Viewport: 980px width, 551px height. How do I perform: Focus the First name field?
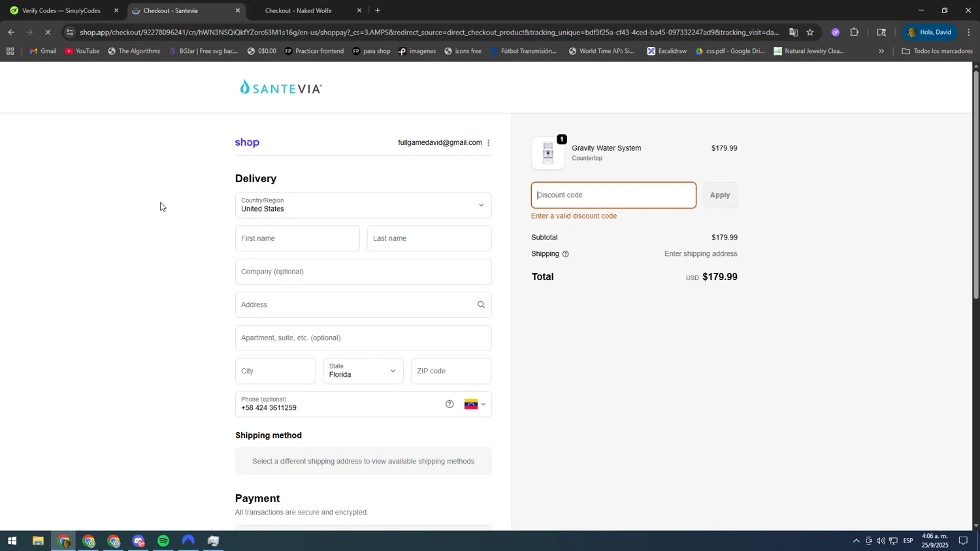click(297, 238)
